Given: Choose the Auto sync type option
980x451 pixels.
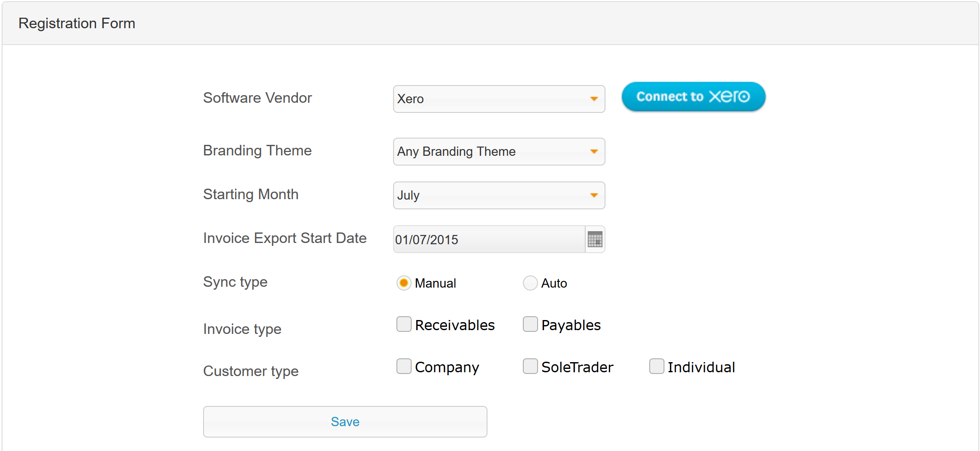Looking at the screenshot, I should 530,283.
